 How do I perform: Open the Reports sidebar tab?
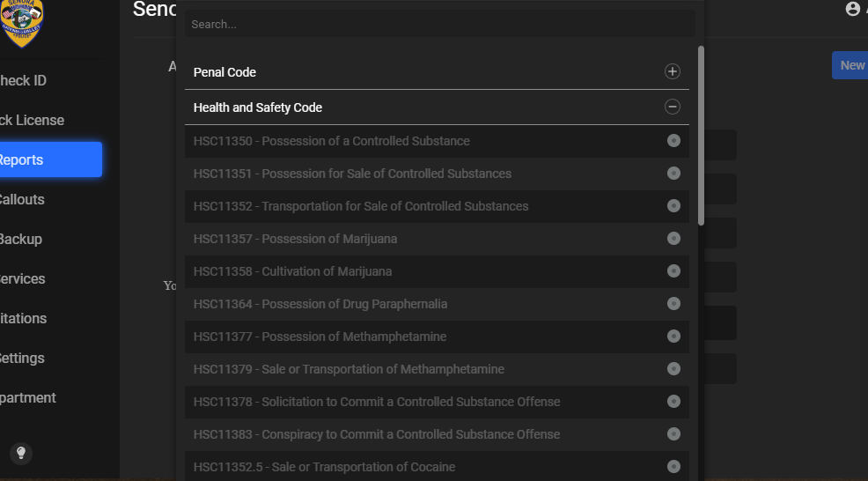coord(48,159)
